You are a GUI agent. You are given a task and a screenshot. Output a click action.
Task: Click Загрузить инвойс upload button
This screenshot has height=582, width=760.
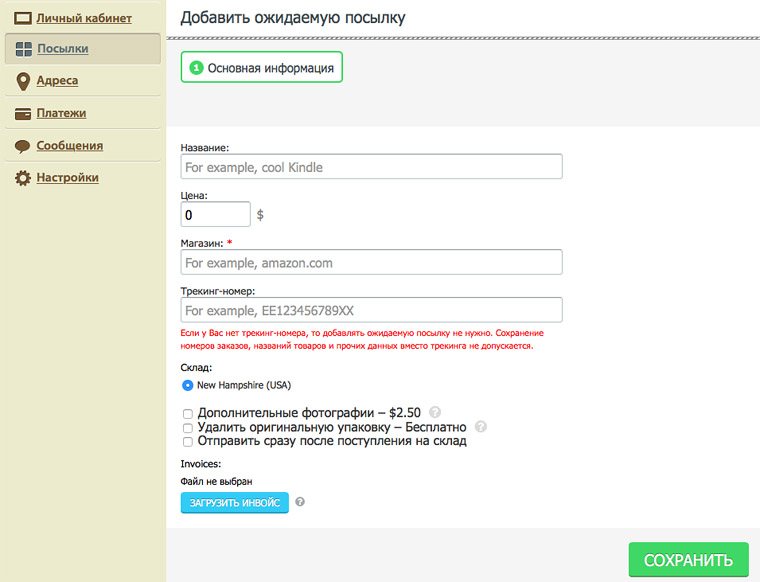click(234, 502)
